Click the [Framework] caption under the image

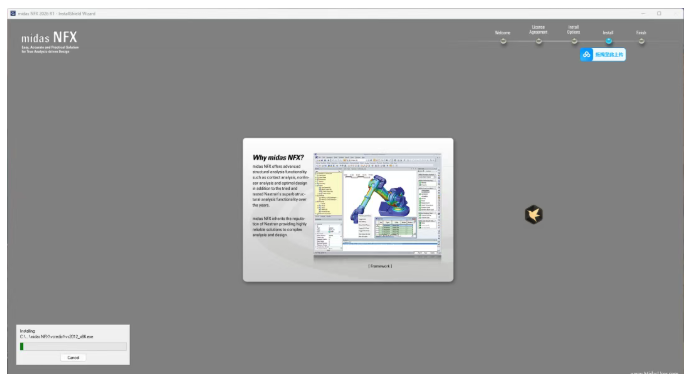click(380, 266)
